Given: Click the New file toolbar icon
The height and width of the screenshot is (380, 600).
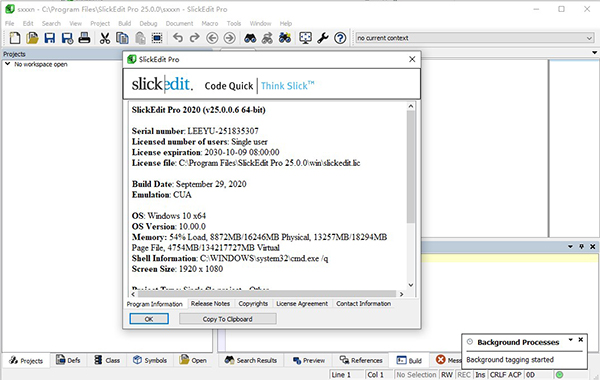Looking at the screenshot, I should 15,38.
